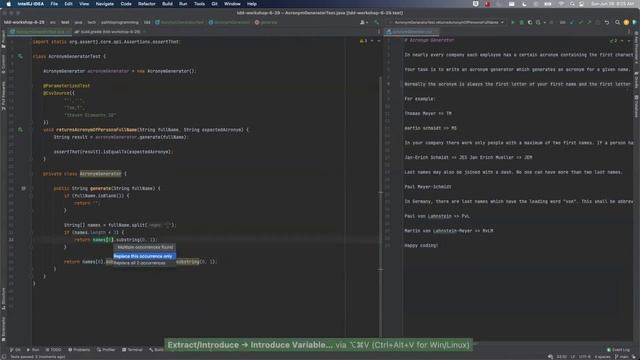
Task: Open the Git tool window button
Action: [x=15, y=350]
